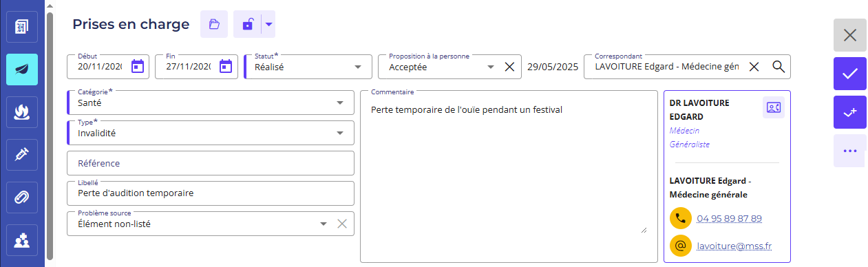Search correspondant with magnifier icon
868x267 pixels.
click(x=779, y=67)
